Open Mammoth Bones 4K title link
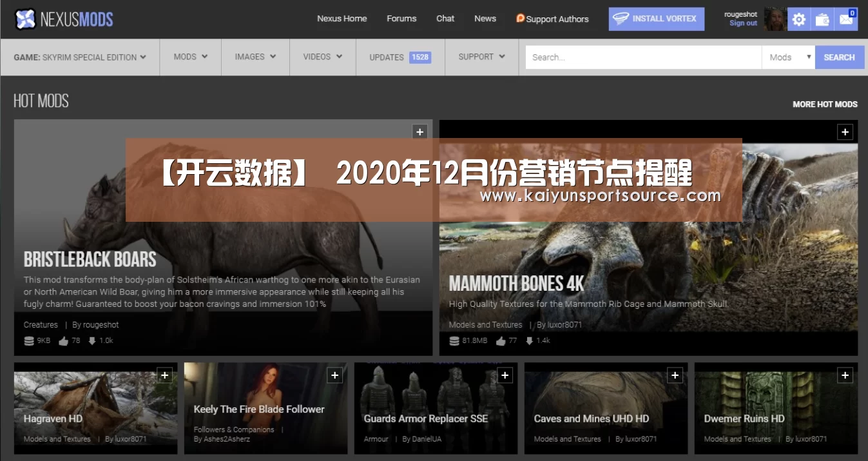 [x=517, y=284]
